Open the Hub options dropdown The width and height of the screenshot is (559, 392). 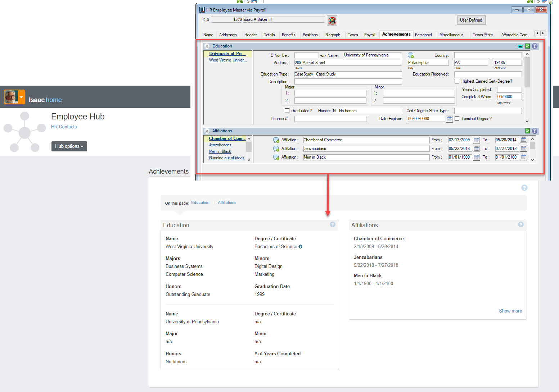pos(69,146)
